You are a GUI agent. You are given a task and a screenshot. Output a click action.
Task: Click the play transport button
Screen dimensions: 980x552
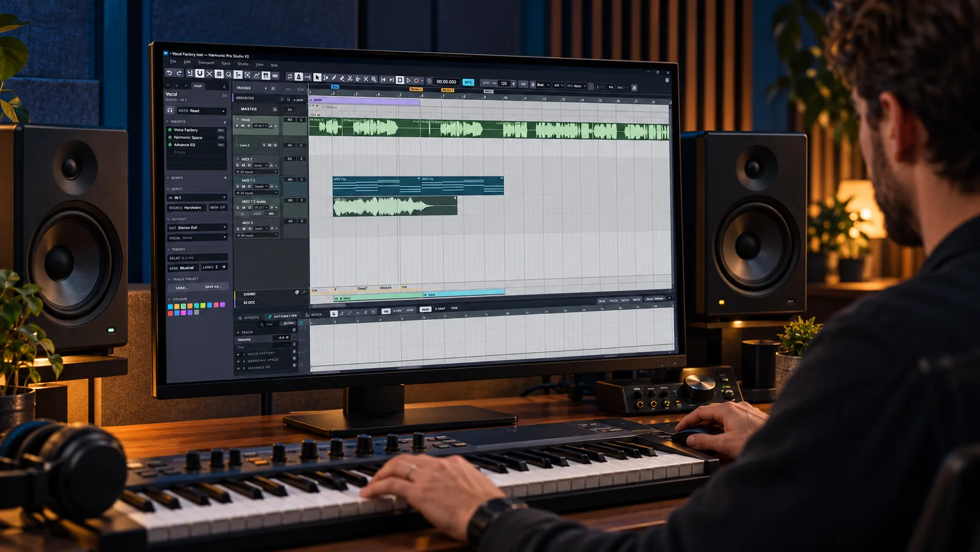point(409,80)
